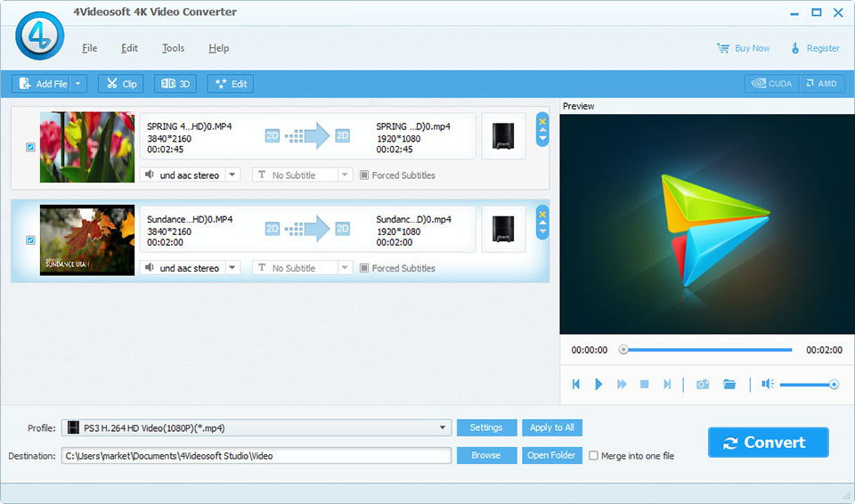
Task: Open the Tools menu
Action: [x=173, y=48]
